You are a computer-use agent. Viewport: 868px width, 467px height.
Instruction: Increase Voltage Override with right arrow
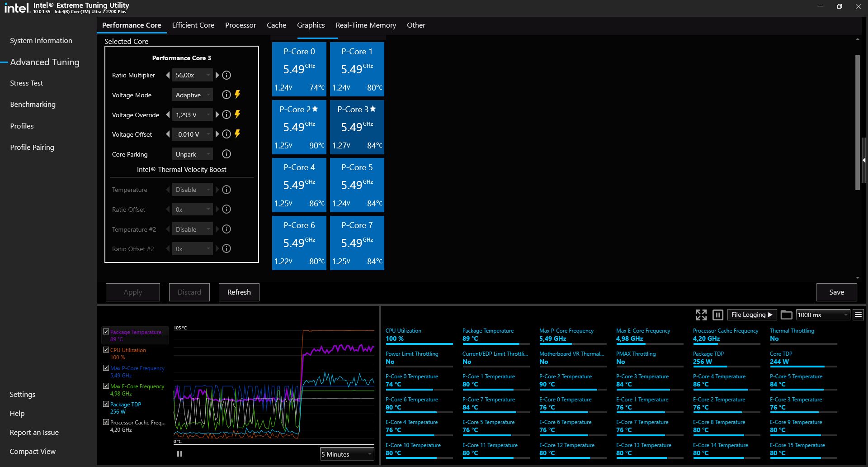coord(217,114)
